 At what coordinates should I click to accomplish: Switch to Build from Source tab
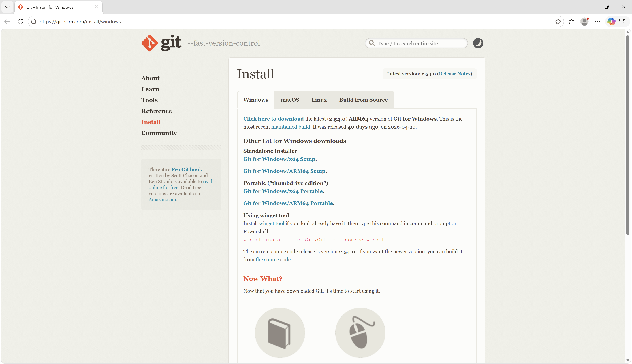363,100
